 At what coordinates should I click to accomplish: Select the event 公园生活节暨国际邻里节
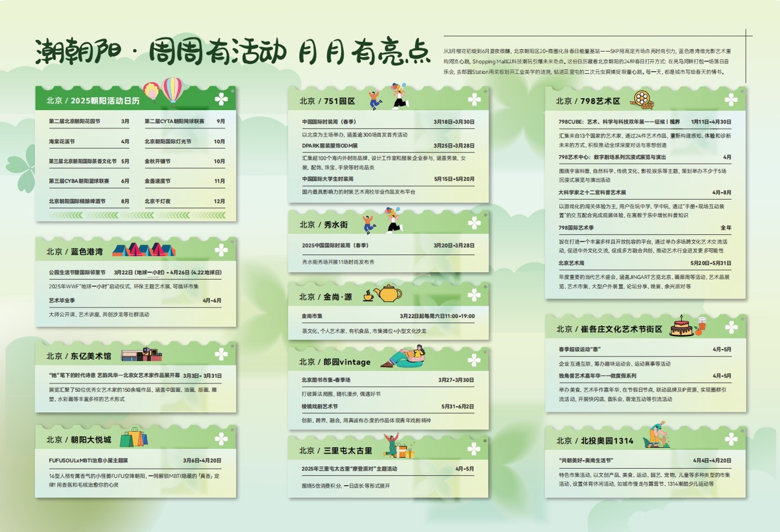pyautogui.click(x=77, y=272)
